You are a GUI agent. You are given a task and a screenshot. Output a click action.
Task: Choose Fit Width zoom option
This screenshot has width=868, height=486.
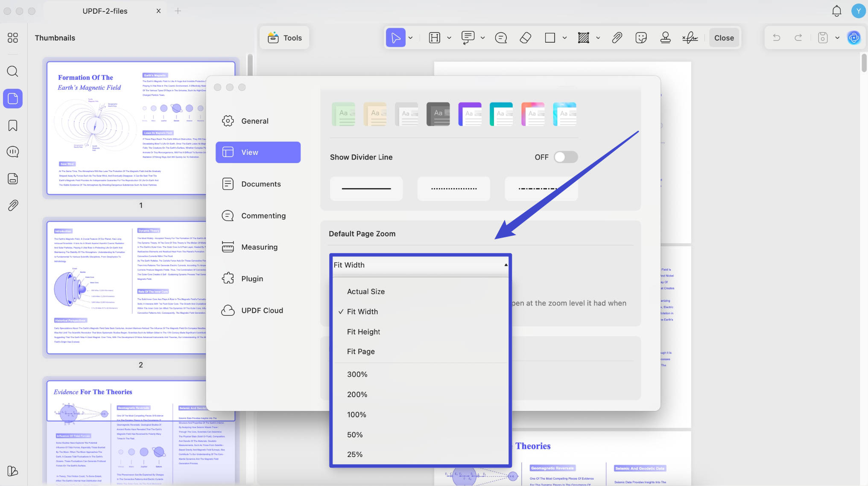click(x=421, y=311)
